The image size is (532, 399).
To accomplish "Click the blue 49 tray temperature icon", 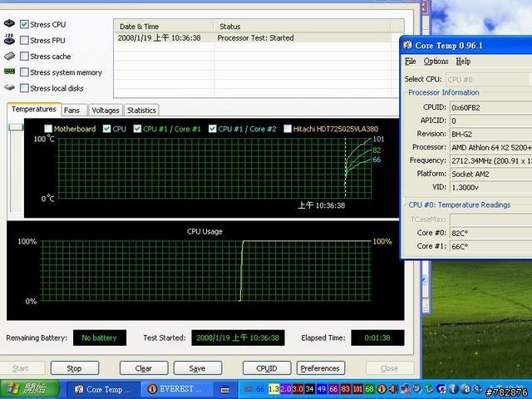I will coord(322,389).
